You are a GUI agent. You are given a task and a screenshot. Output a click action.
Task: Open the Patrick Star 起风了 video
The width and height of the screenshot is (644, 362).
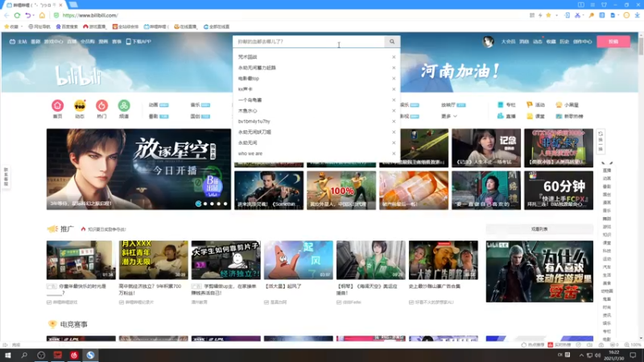(x=298, y=260)
